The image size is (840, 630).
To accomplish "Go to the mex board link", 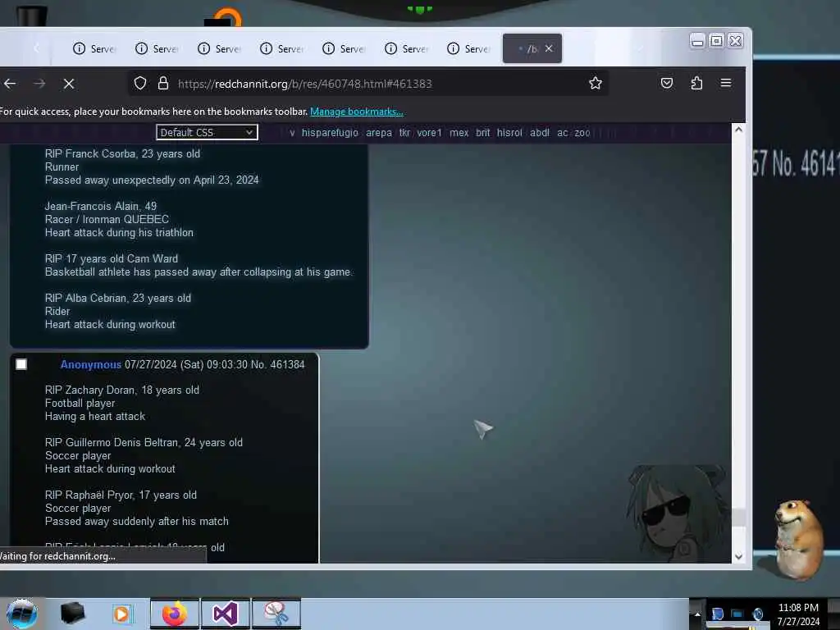I will click(x=459, y=133).
